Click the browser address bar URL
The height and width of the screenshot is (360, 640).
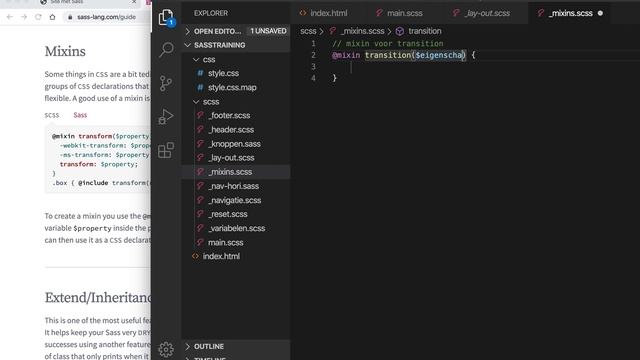(106, 17)
